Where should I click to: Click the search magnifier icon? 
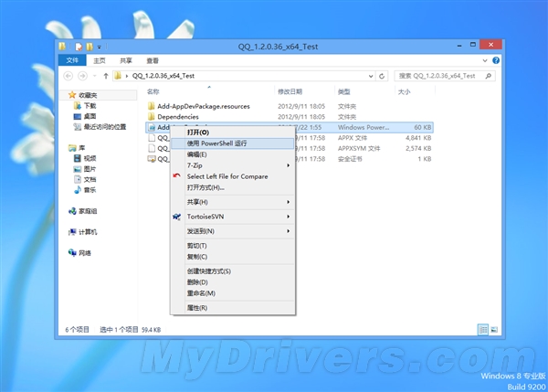(x=489, y=76)
